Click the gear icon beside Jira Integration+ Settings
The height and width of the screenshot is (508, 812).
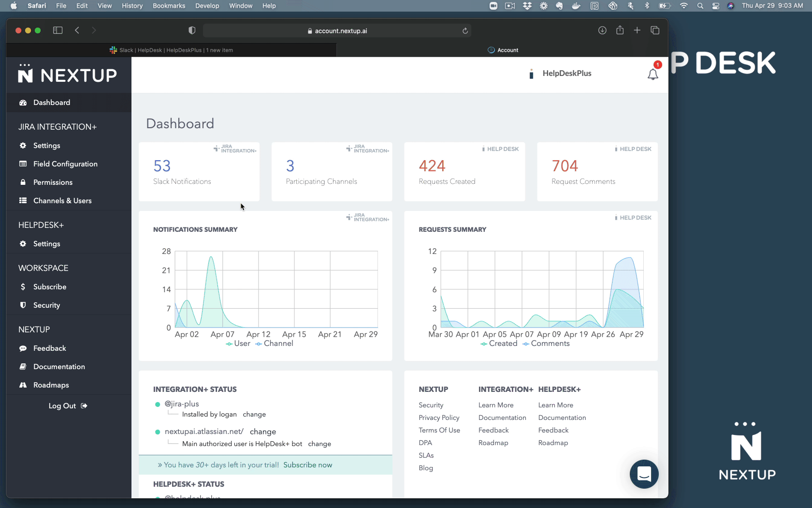(23, 146)
